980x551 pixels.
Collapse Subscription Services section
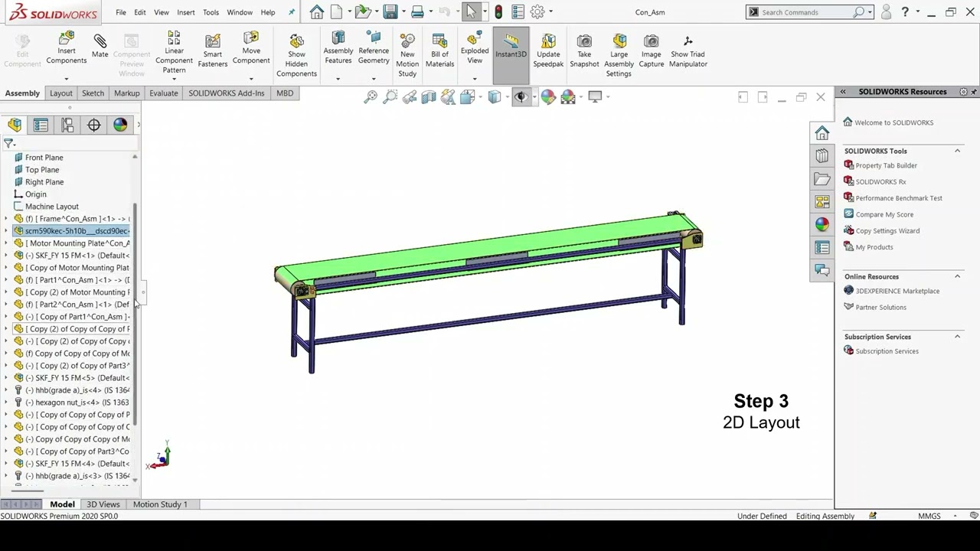coord(957,337)
